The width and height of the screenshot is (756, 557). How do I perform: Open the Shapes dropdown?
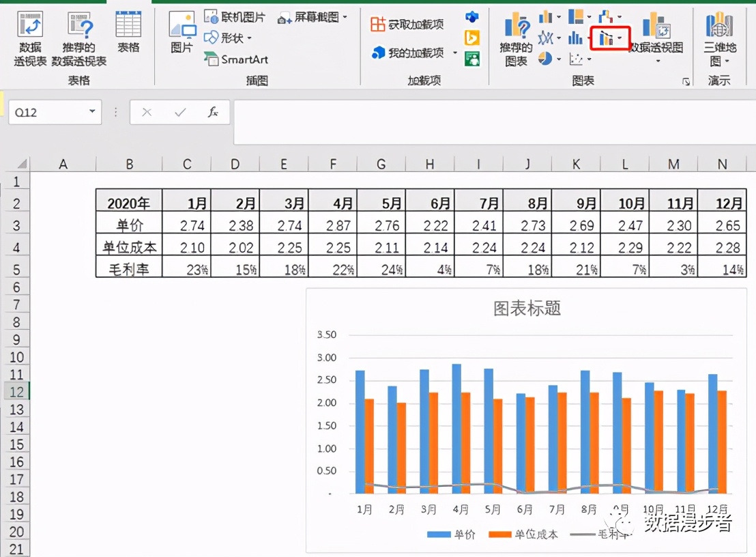(229, 38)
